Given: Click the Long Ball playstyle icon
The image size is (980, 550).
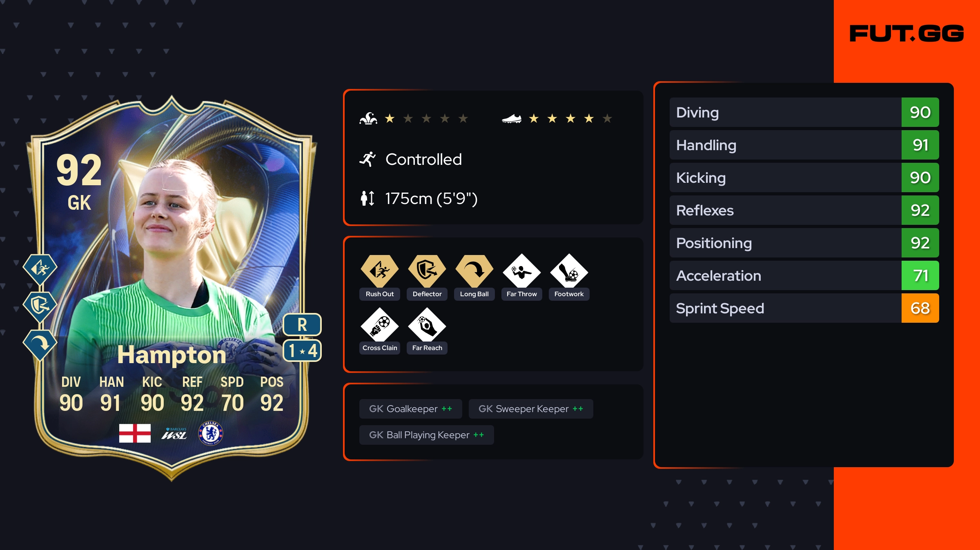Looking at the screenshot, I should [x=474, y=271].
